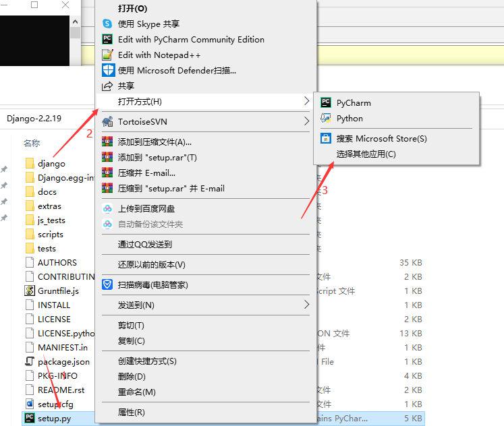Pick PyCharm in the open-with submenu
This screenshot has height=426, width=504.
[x=354, y=103]
